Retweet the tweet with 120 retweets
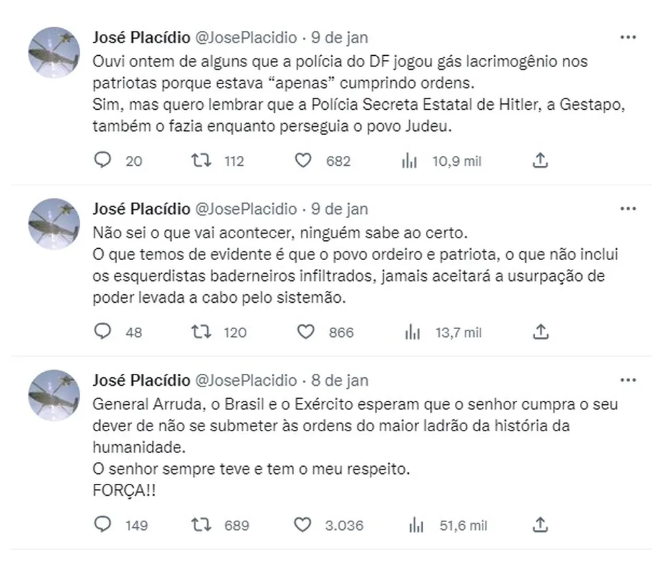This screenshot has width=652, height=561. pyautogui.click(x=201, y=331)
